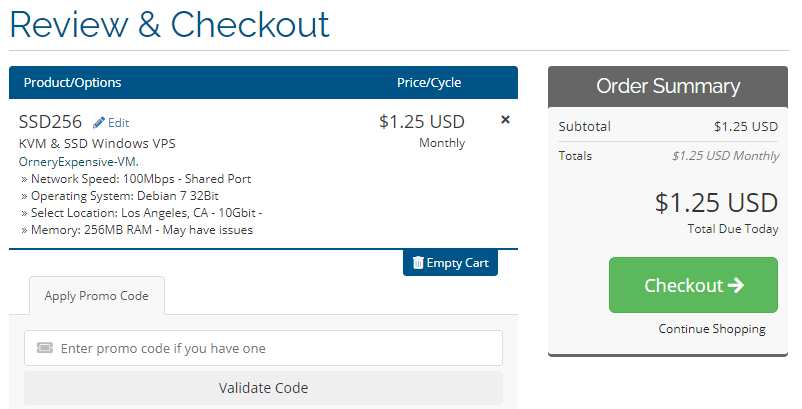The image size is (802, 409).
Task: Click the Product/Options column header
Action: (72, 83)
